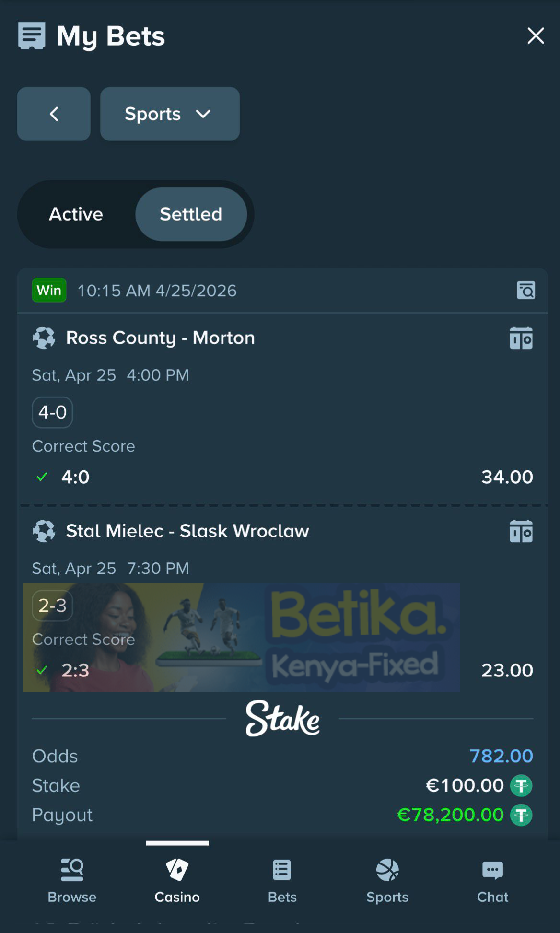The image size is (560, 933).
Task: Open the bet details search icon on Win card
Action: pyautogui.click(x=526, y=290)
